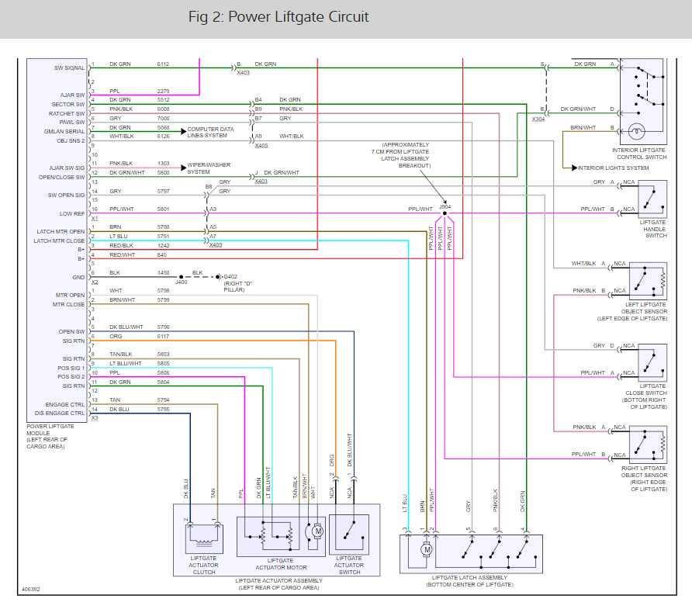Click the Interior Liftgate Control Switch symbol

point(643,101)
